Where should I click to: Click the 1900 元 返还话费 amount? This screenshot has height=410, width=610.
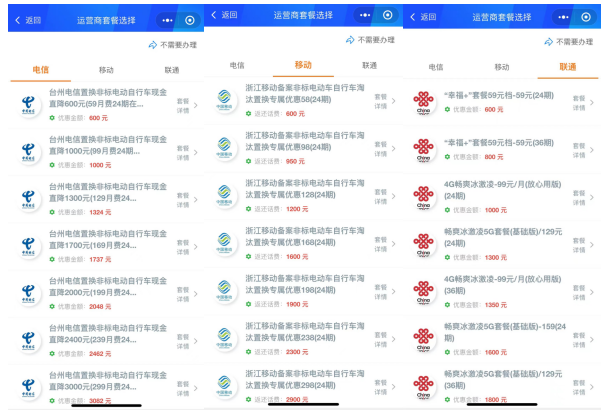[x=297, y=305]
